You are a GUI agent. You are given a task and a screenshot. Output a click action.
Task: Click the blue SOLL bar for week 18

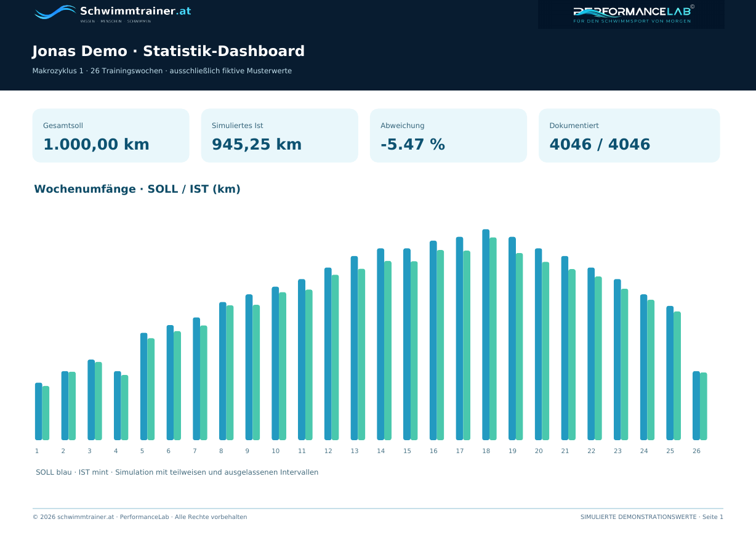486,335
